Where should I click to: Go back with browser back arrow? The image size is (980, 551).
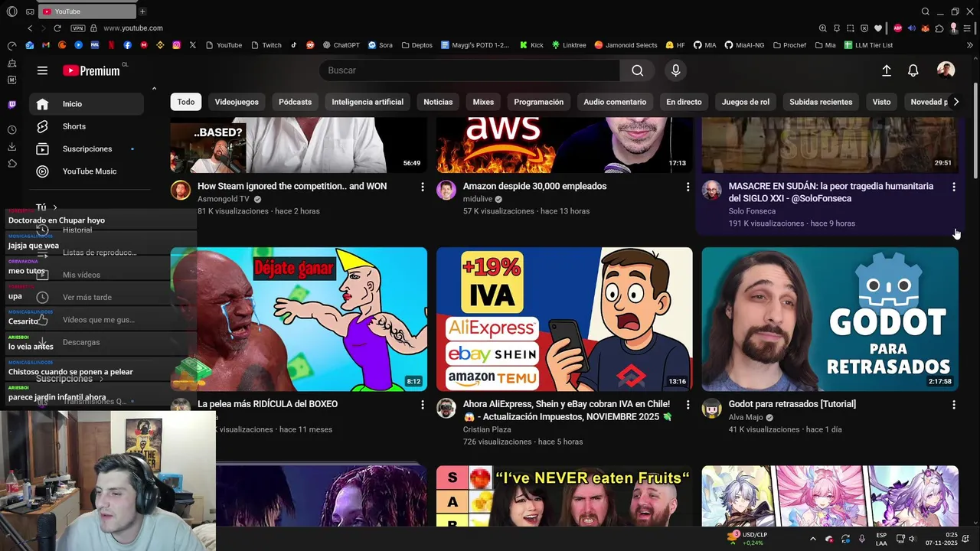30,28
